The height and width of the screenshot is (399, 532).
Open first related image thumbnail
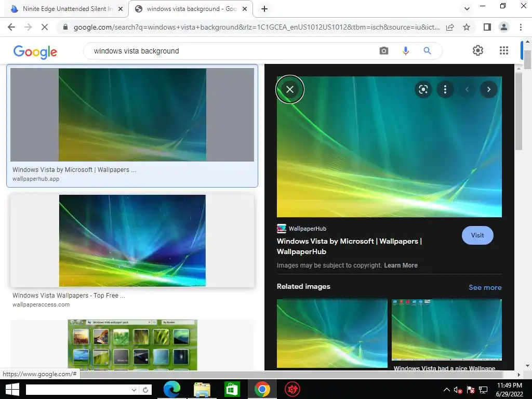click(332, 333)
